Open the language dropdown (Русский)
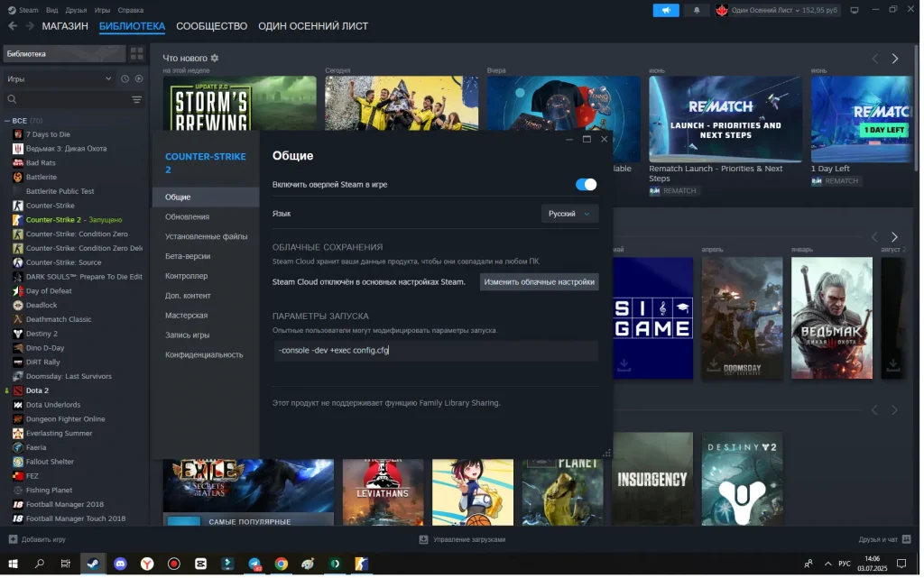The height and width of the screenshot is (578, 924). [x=572, y=215]
